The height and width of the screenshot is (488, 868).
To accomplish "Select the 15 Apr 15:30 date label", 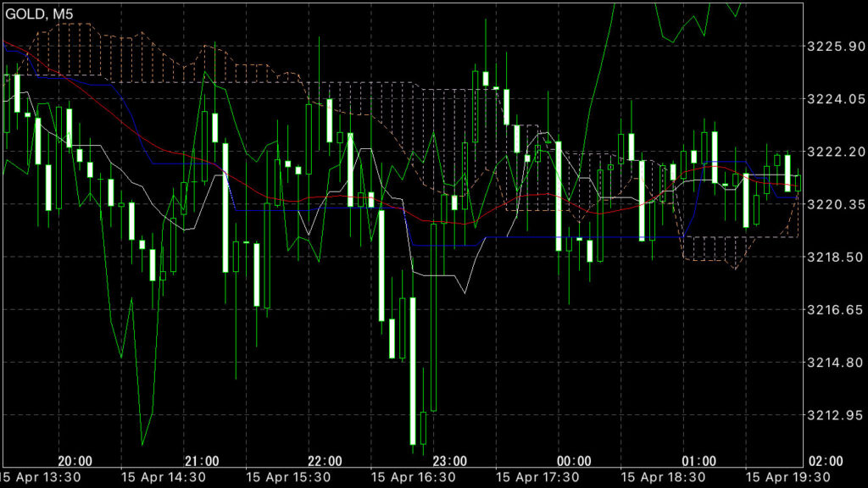I will click(288, 478).
